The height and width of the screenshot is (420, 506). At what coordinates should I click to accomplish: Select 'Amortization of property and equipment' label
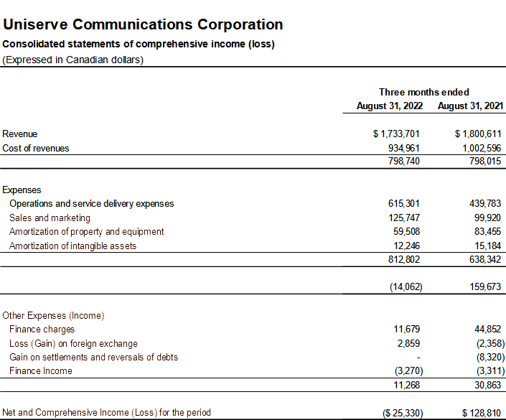[x=86, y=232]
